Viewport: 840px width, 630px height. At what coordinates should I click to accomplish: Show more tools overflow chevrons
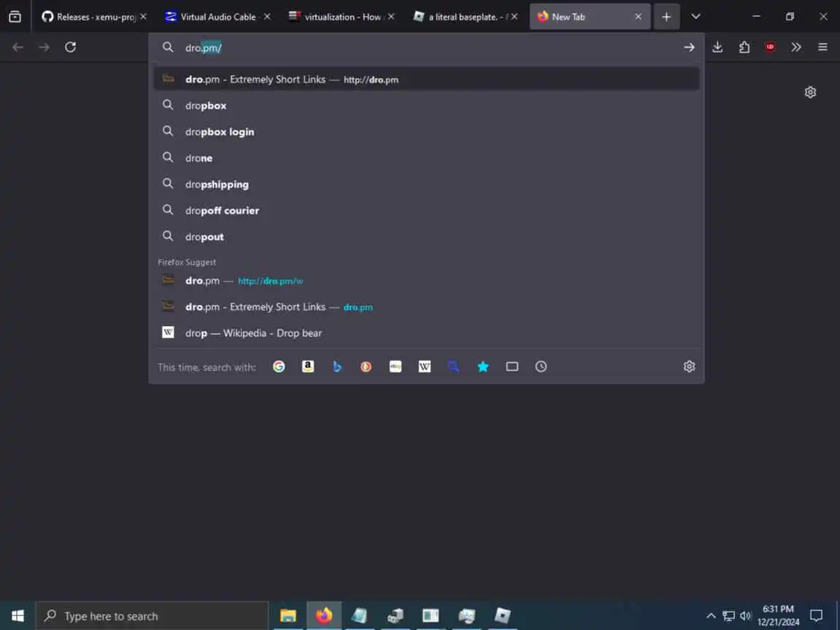point(796,47)
